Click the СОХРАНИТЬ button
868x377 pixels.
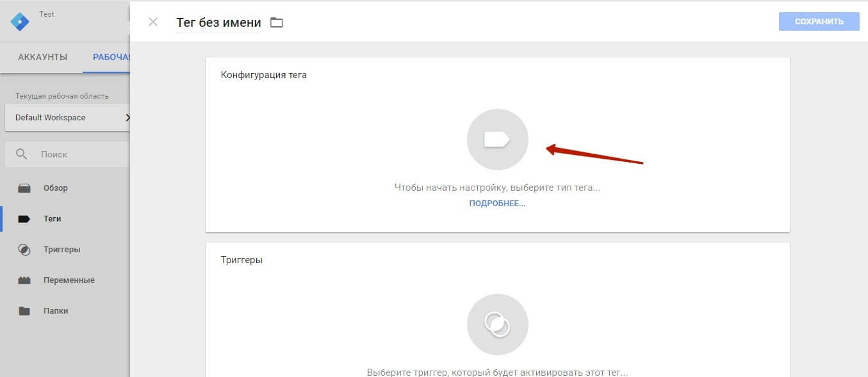point(819,21)
